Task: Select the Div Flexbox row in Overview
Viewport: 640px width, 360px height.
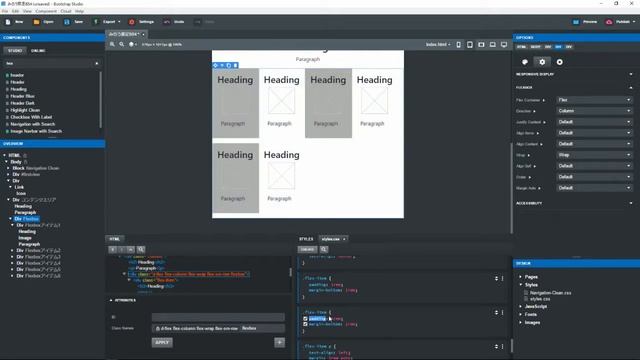Action: [x=27, y=219]
